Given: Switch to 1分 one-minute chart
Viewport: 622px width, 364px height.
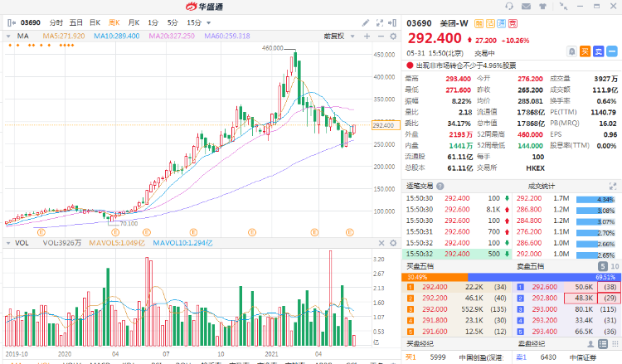Looking at the screenshot, I should point(153,22).
